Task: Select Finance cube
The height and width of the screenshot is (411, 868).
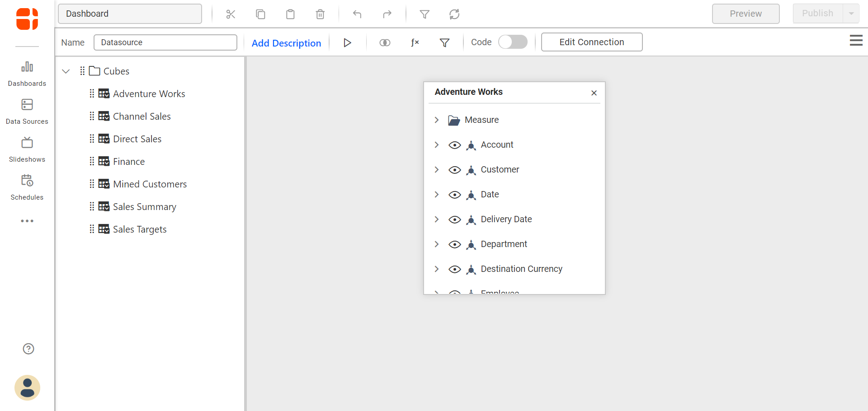Action: [129, 162]
